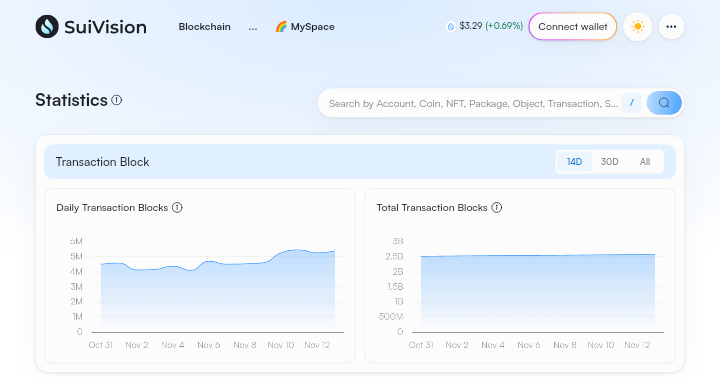Click the Statistics page heading

(71, 100)
